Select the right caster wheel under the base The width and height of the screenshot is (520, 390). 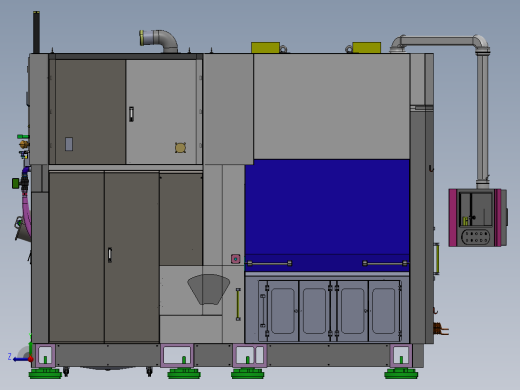coord(149,372)
